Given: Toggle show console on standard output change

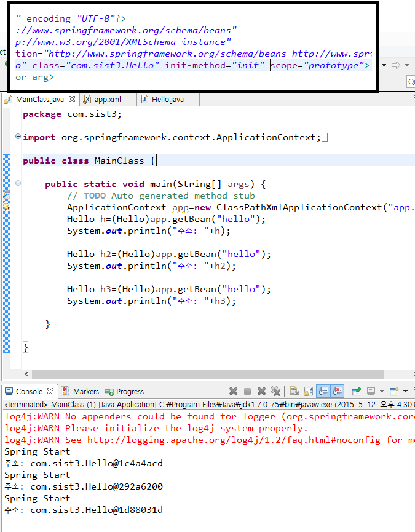Looking at the screenshot, I should 323,391.
